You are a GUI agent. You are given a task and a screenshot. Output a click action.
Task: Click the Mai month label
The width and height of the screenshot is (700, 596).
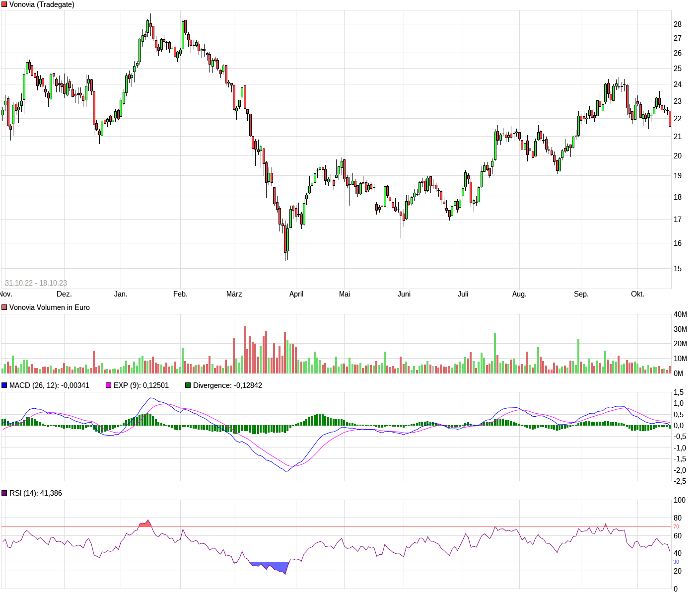pos(345,294)
